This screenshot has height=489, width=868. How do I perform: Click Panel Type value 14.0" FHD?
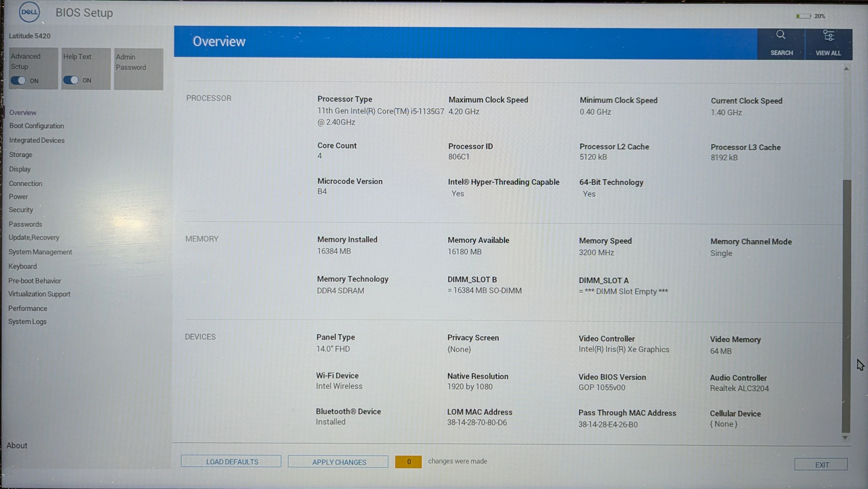(333, 349)
